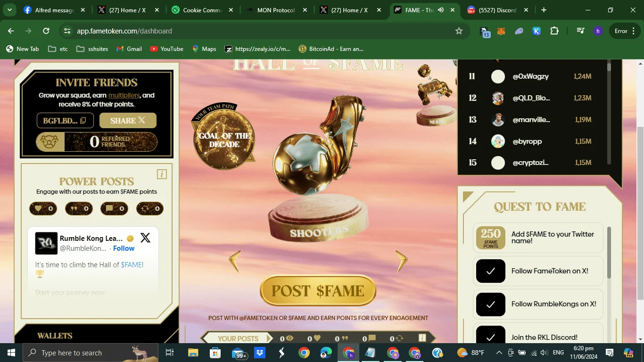This screenshot has height=362, width=644.
Task: Click the Windows Start button
Action: pos(11,353)
